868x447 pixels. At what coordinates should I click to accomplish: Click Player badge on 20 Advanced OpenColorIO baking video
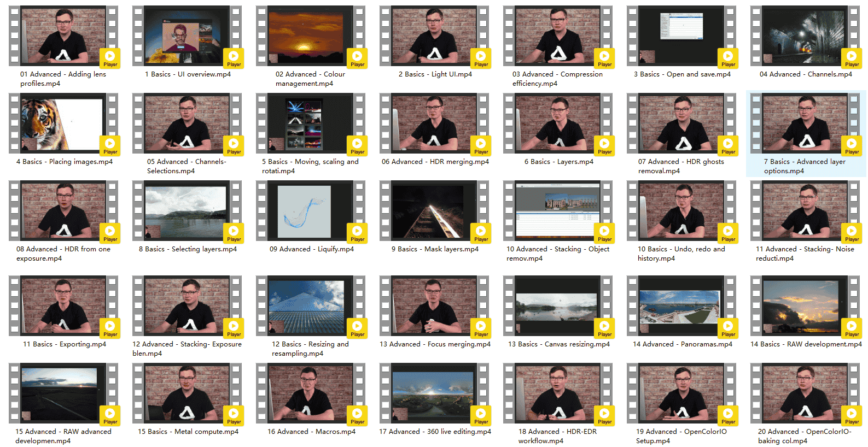[x=852, y=415]
